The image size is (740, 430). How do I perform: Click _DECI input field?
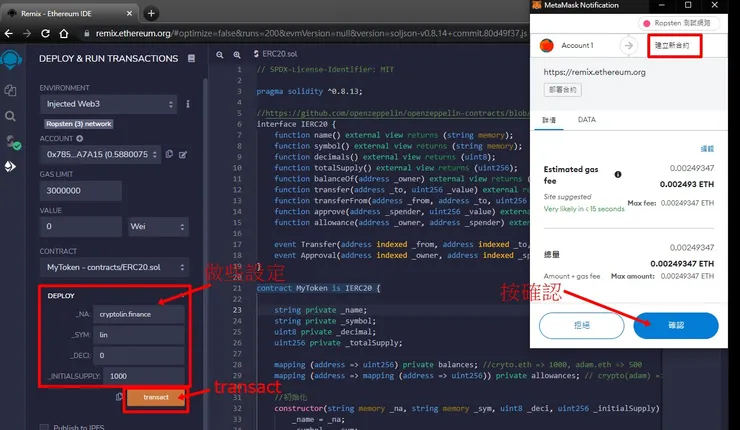139,355
